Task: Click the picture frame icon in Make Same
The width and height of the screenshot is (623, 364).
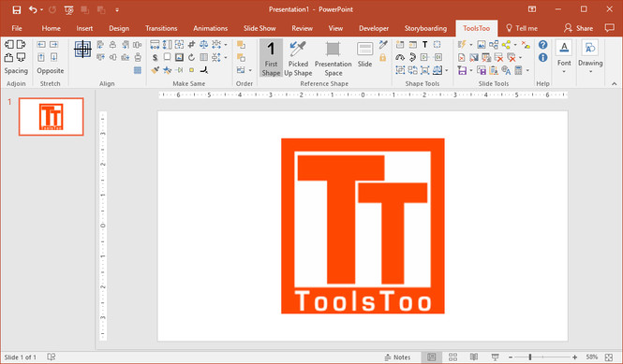Action: click(179, 58)
